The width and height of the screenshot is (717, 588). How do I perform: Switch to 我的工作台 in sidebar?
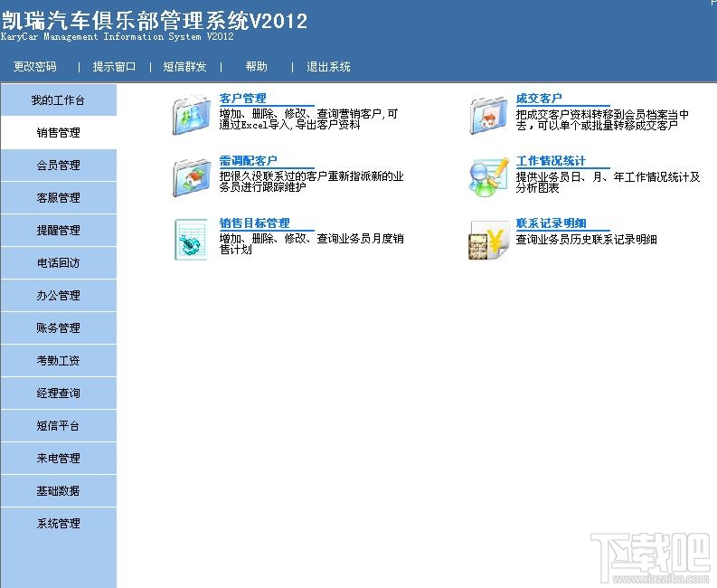[59, 100]
